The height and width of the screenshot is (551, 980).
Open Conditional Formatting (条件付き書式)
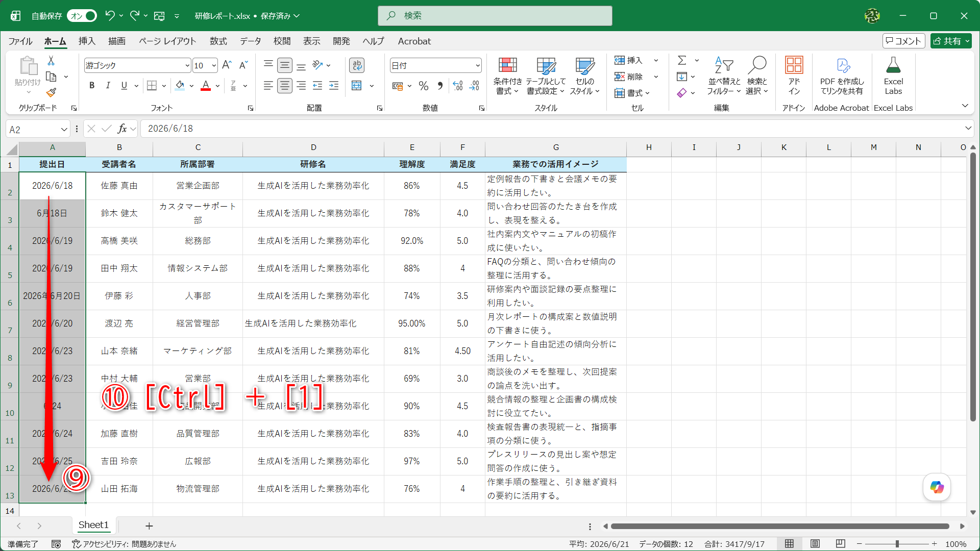click(507, 76)
